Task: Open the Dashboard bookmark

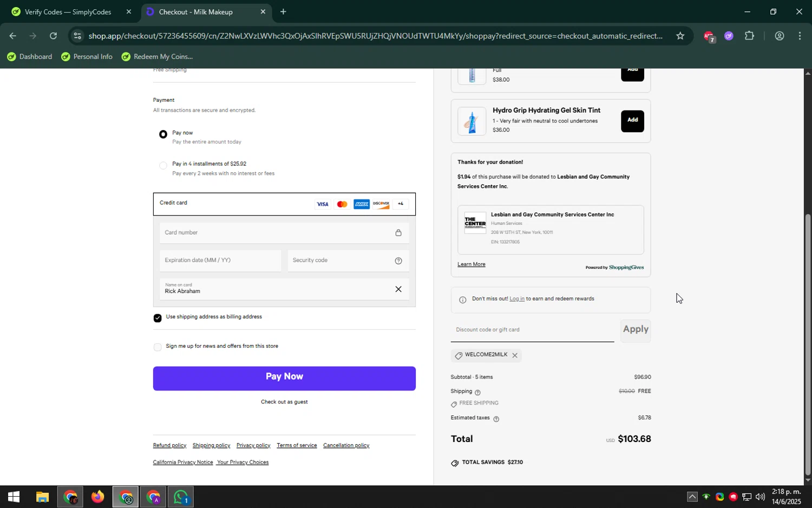Action: (30, 57)
